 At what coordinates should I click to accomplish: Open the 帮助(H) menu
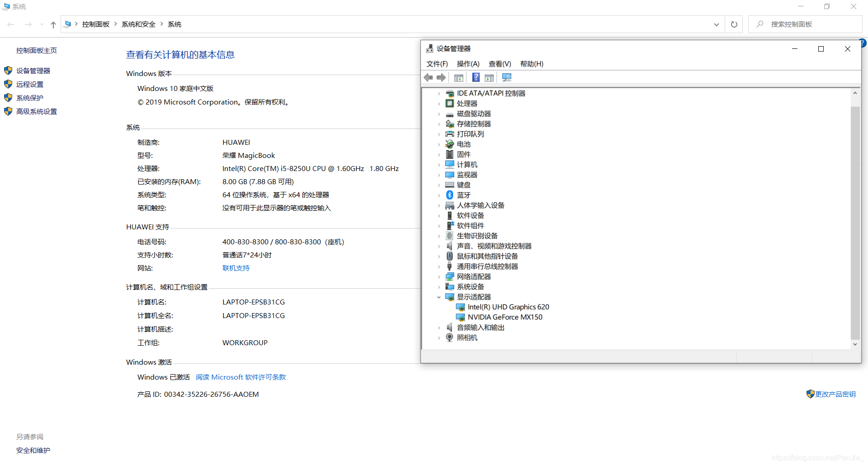[532, 64]
